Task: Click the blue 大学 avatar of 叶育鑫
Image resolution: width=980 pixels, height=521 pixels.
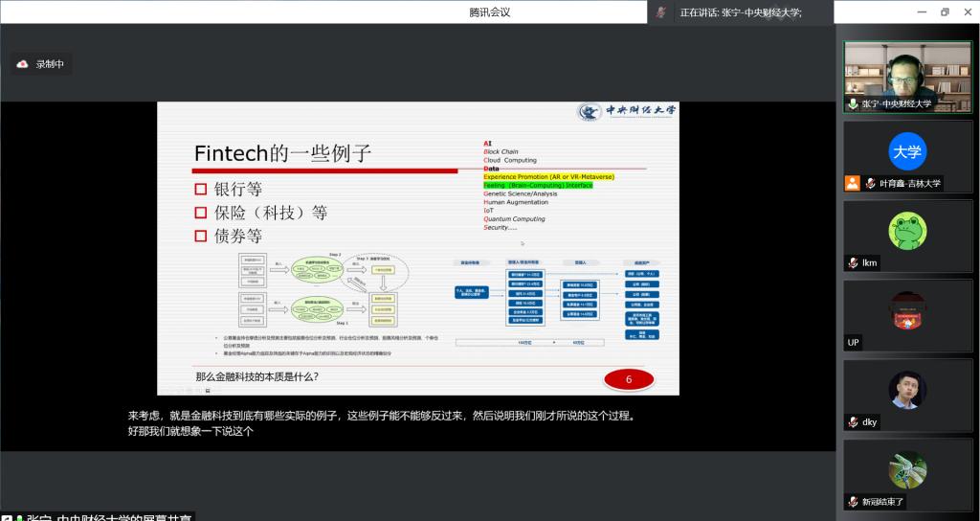Action: (x=907, y=152)
